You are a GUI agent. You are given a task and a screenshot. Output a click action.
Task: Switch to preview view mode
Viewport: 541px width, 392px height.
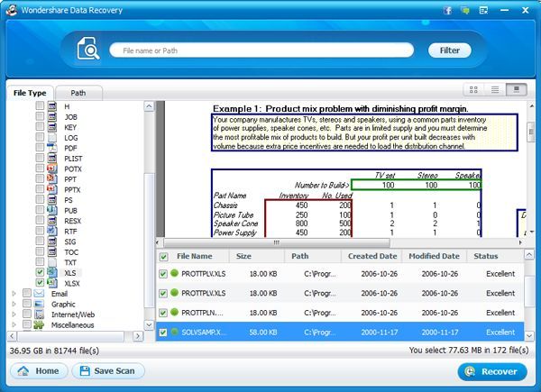516,90
